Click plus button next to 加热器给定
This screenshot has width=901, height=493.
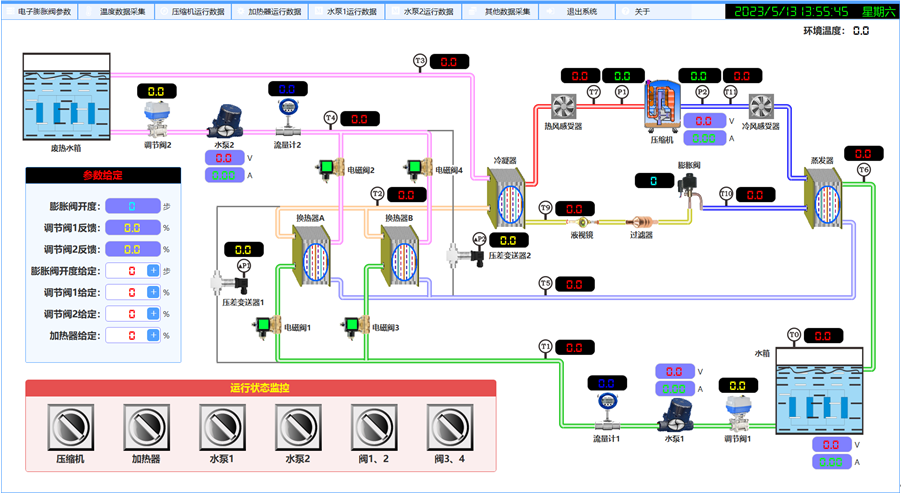[153, 335]
